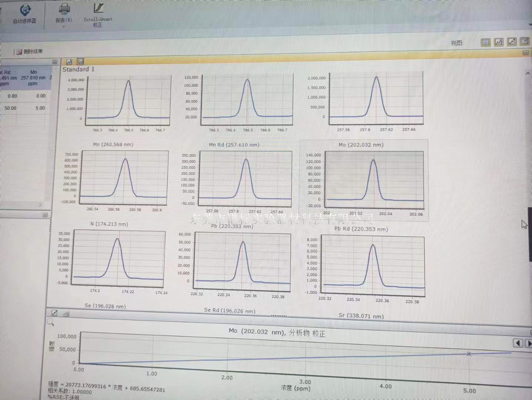Collapse the results table panel header button

pos(55,62)
